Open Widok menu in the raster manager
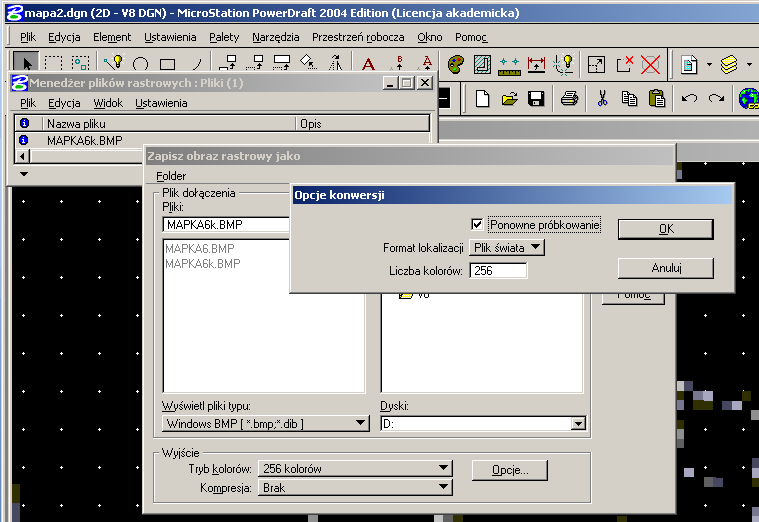 (108, 103)
